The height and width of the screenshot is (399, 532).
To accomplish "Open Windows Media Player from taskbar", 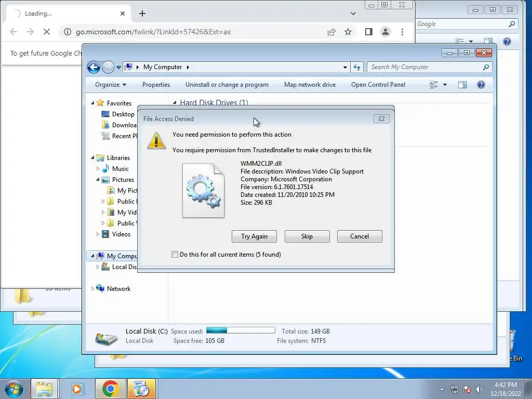I will click(x=77, y=389).
